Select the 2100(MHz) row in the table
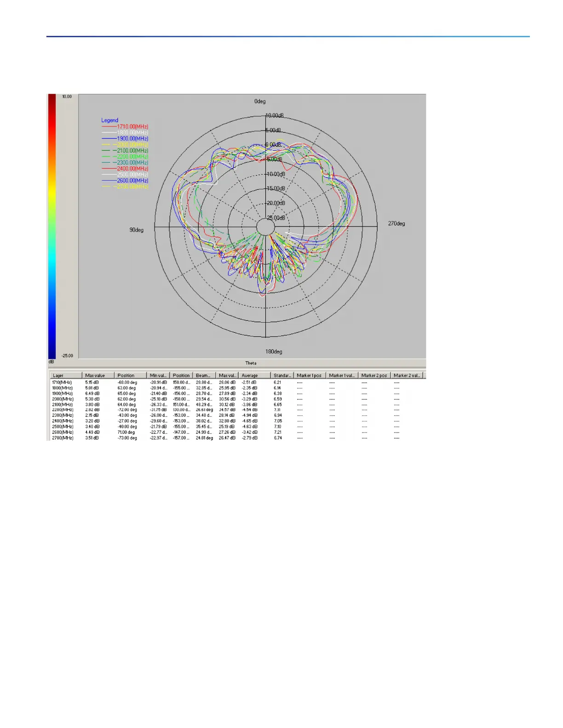Screen dimensions: 563x728 point(236,404)
